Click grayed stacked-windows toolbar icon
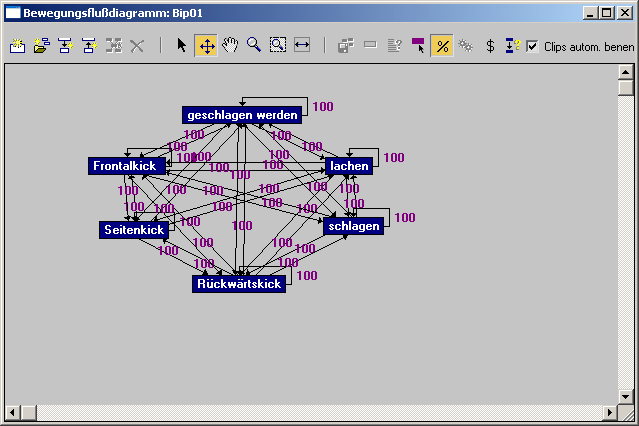The height and width of the screenshot is (426, 639). [346, 45]
